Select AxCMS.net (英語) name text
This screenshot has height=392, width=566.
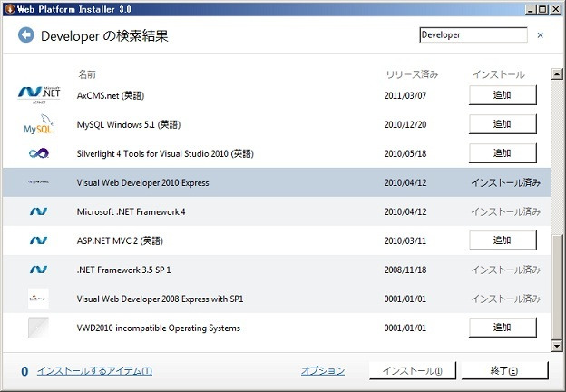coord(111,95)
